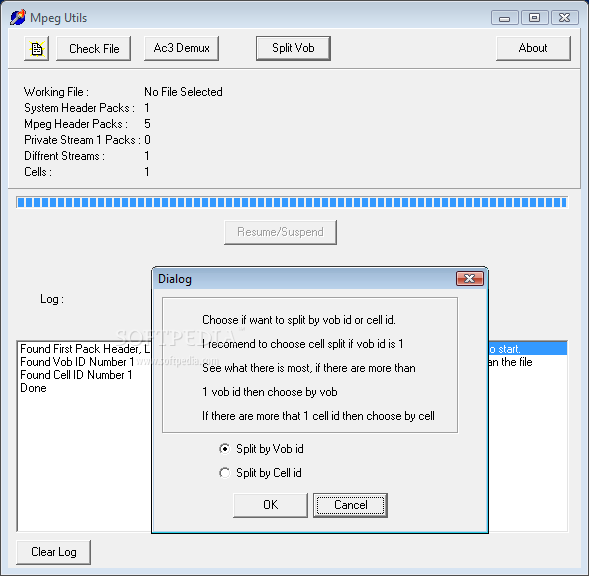Click the highlighted row ending in 'o start.'
The height and width of the screenshot is (576, 589).
528,349
